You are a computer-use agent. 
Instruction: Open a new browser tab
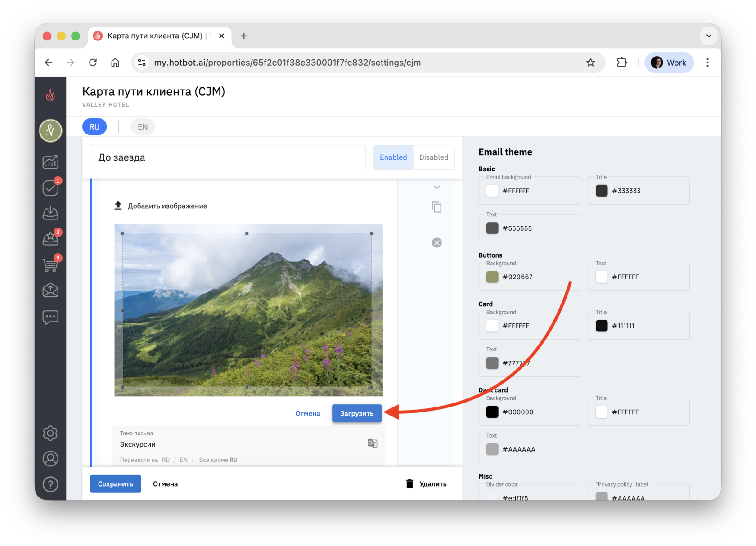tap(244, 36)
